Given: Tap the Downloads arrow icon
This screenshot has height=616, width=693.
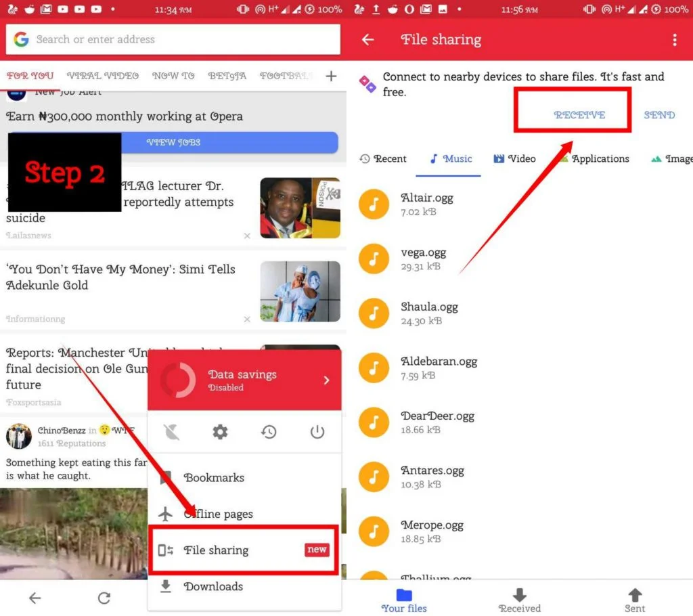Looking at the screenshot, I should coord(166,586).
